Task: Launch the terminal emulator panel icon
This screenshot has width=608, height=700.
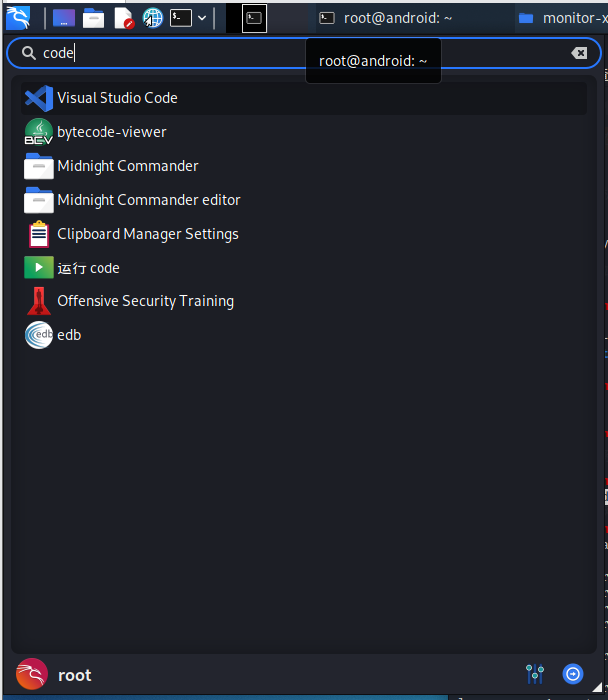Action: [x=181, y=18]
